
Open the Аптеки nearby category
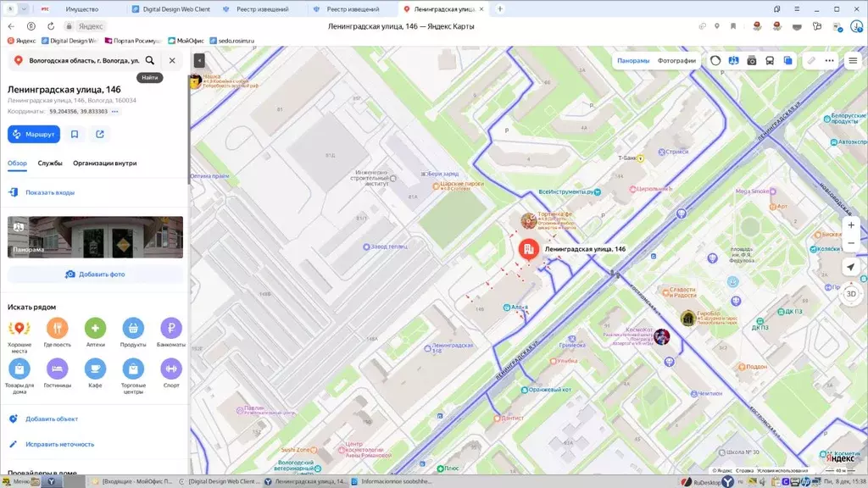tap(95, 329)
